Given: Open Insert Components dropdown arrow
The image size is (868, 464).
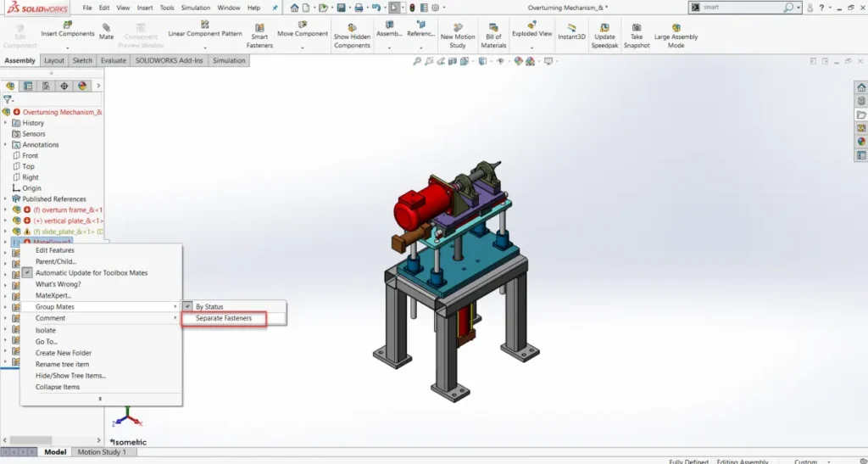Looking at the screenshot, I should click(x=68, y=46).
